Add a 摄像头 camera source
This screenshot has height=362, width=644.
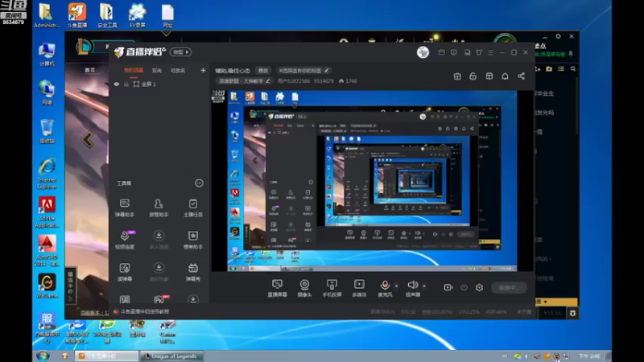tap(304, 288)
